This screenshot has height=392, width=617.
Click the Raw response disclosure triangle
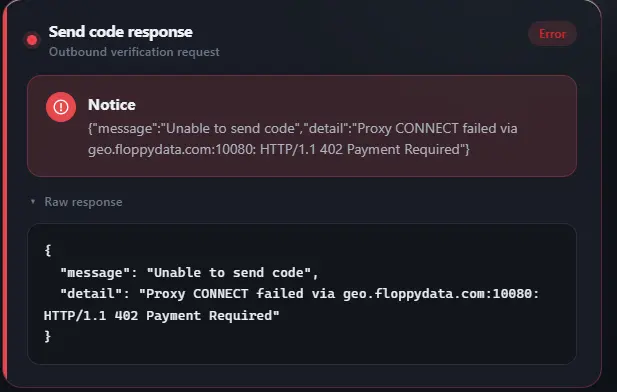tap(33, 202)
